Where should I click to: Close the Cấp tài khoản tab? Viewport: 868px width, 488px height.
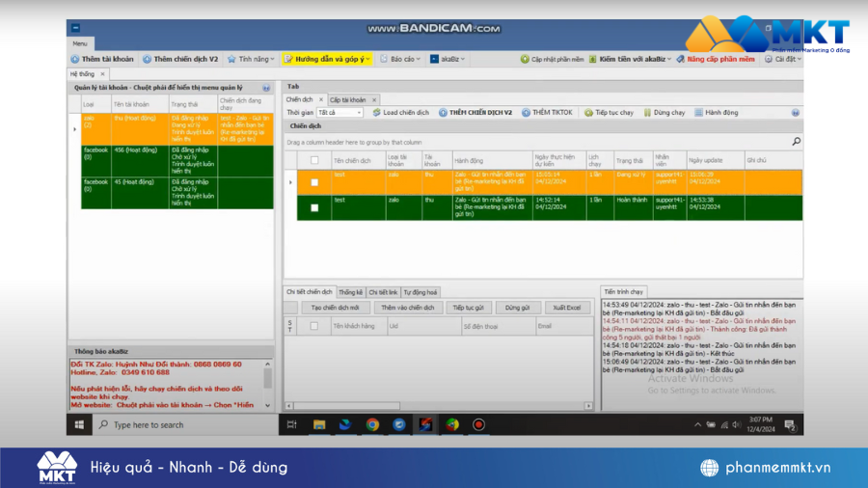pos(374,99)
